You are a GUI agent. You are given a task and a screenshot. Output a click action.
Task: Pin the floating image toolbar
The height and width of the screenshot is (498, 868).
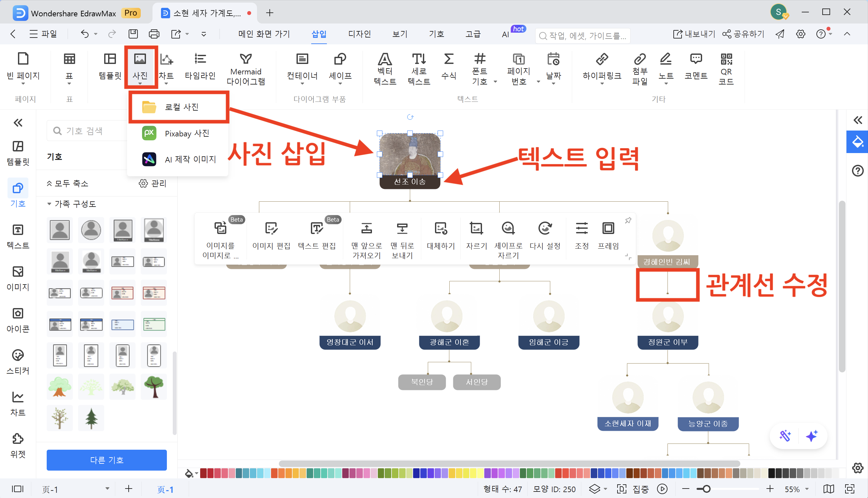[x=628, y=220]
